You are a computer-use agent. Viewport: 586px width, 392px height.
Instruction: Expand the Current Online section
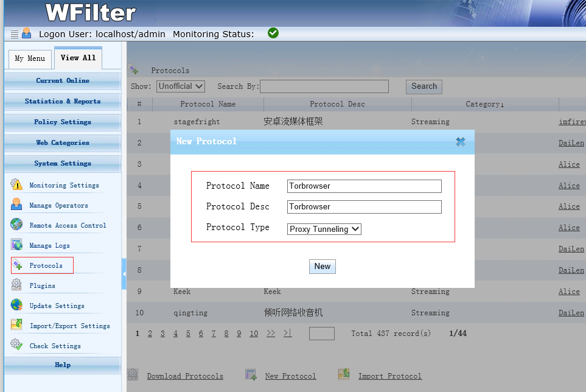click(x=63, y=81)
